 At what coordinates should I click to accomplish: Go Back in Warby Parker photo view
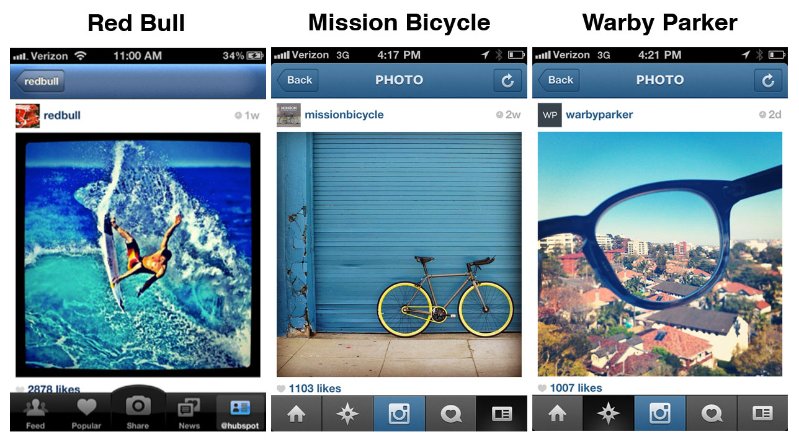pyautogui.click(x=559, y=80)
